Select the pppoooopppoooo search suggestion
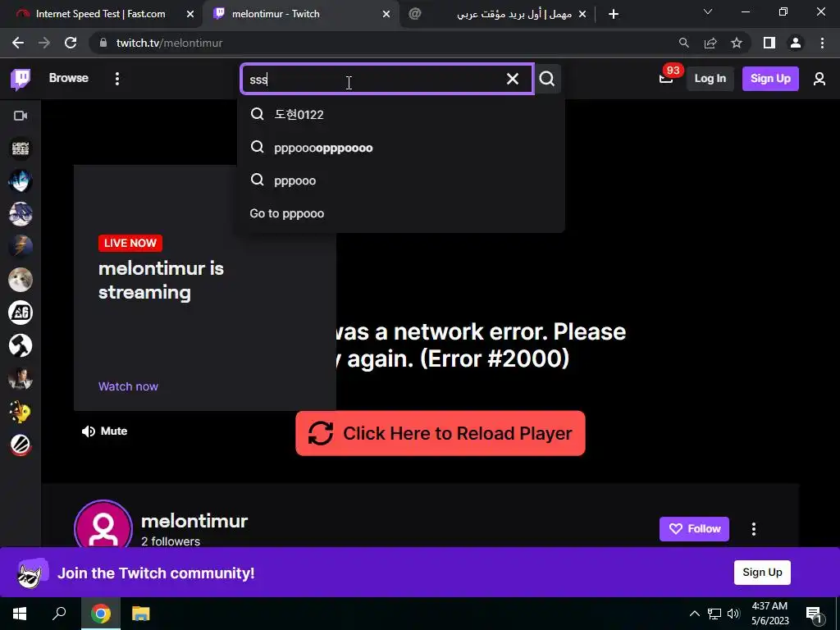Screen dimensions: 840x630 tap(400, 148)
